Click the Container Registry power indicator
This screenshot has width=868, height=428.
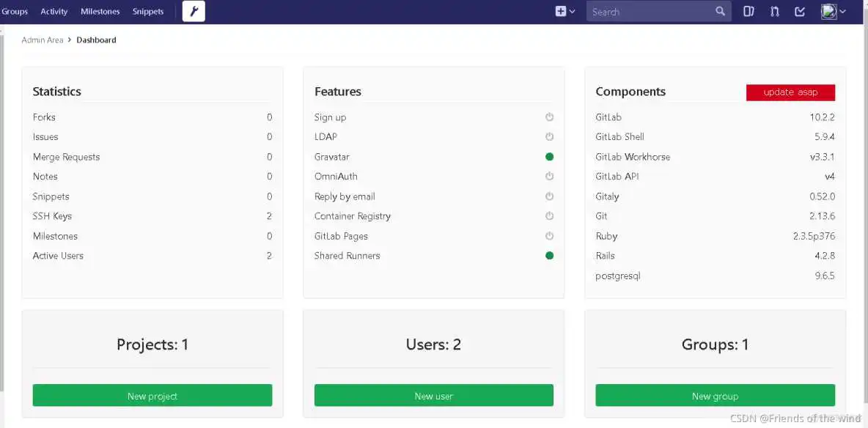coord(549,216)
